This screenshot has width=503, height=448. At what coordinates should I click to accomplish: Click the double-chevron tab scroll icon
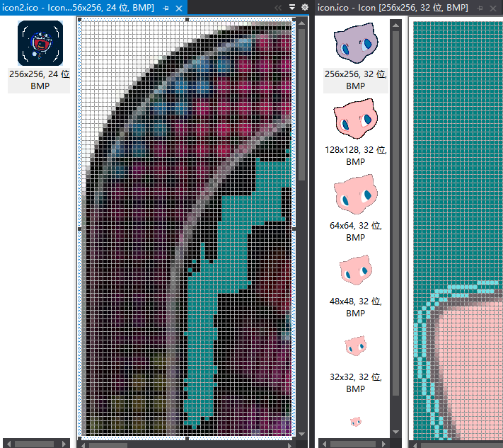278,7
